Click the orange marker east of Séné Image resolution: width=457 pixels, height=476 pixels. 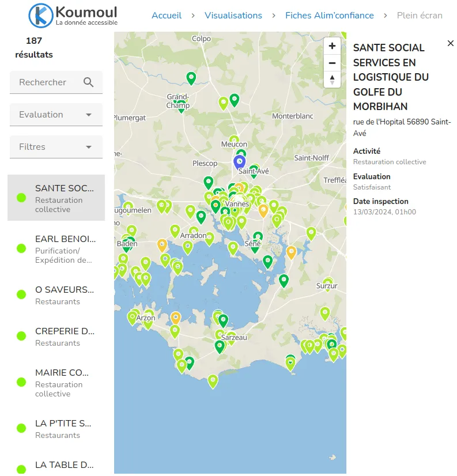(x=291, y=252)
